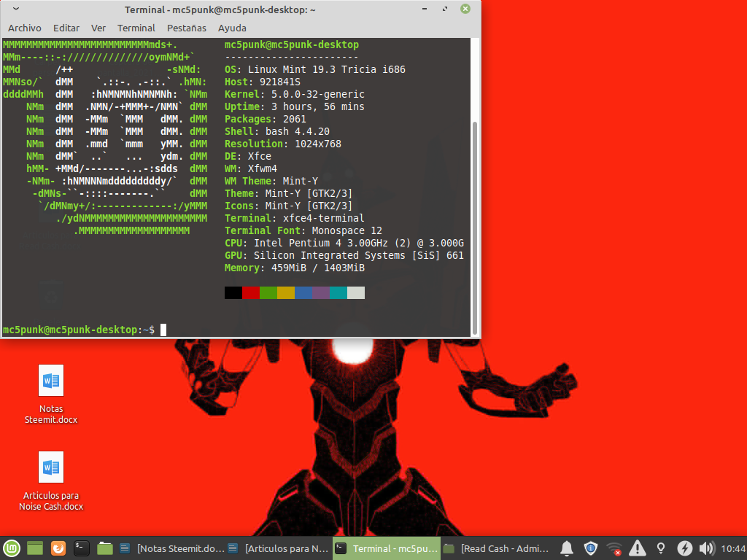Launch Firefox from the panel
This screenshot has width=747, height=560.
click(58, 548)
